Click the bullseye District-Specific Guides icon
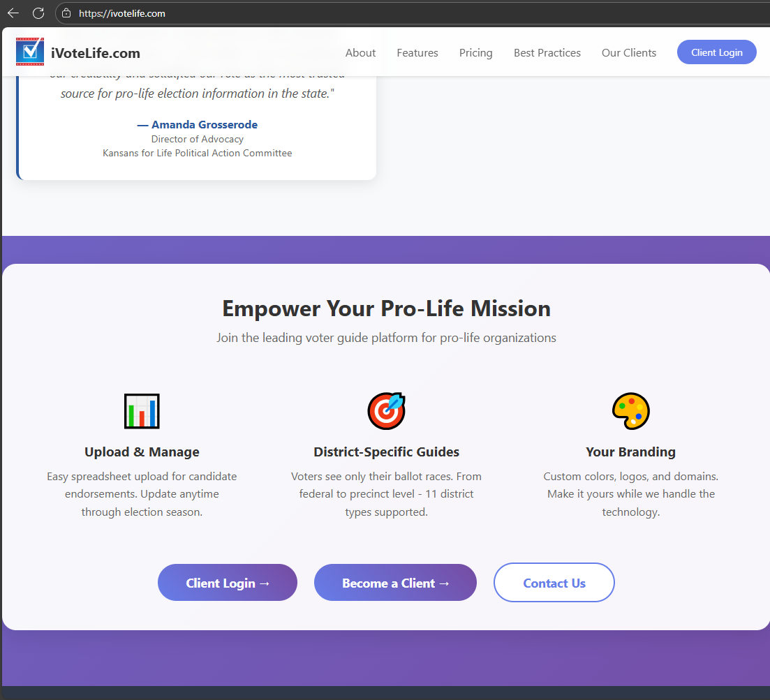Viewport: 770px width, 700px height. pos(386,411)
